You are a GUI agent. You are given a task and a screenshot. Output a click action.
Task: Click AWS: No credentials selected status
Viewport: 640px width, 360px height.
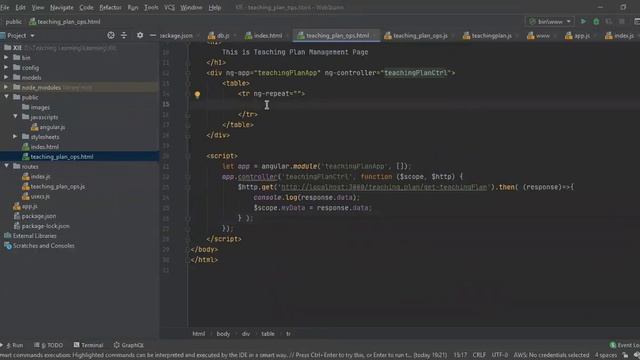tap(551, 355)
